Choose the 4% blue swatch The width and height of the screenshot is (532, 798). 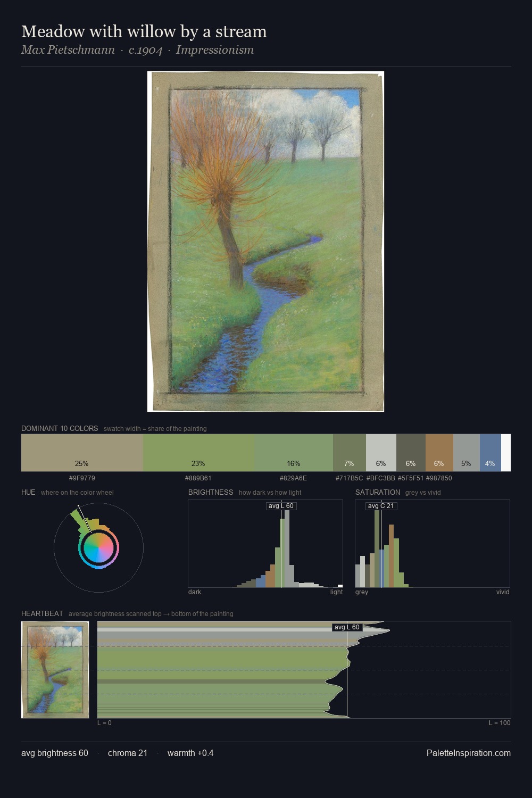491,453
